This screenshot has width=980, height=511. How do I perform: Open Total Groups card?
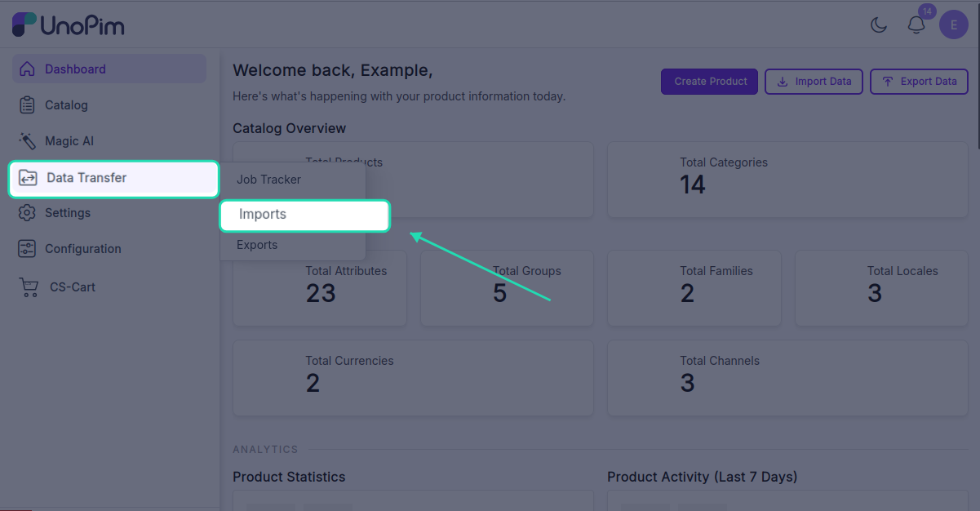pos(507,288)
